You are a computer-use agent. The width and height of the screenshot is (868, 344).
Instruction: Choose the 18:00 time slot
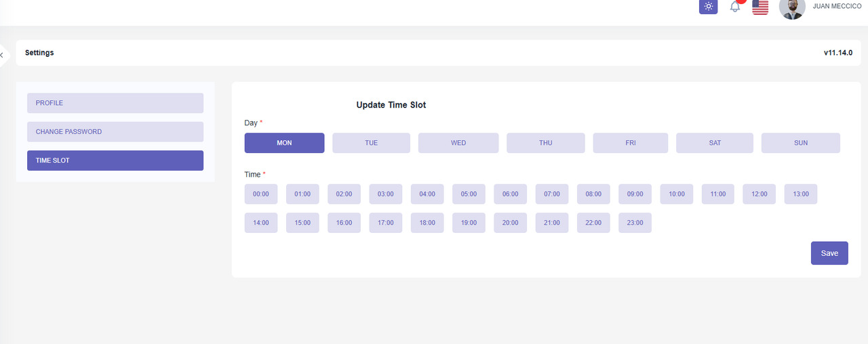point(427,223)
